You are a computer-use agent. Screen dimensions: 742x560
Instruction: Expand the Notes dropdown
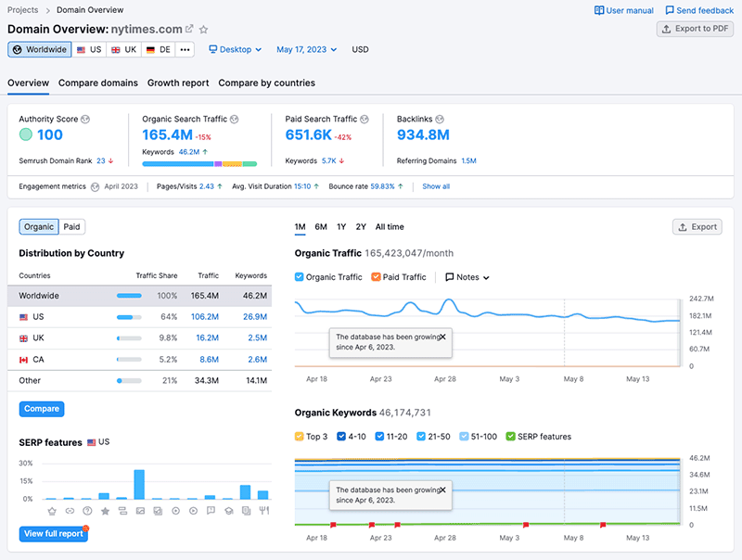tap(467, 277)
